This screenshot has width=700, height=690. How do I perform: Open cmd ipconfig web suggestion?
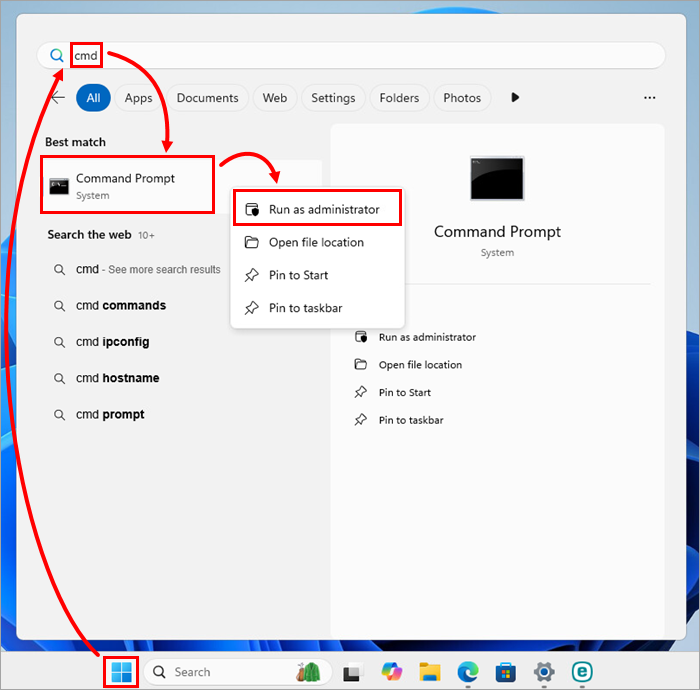[112, 342]
